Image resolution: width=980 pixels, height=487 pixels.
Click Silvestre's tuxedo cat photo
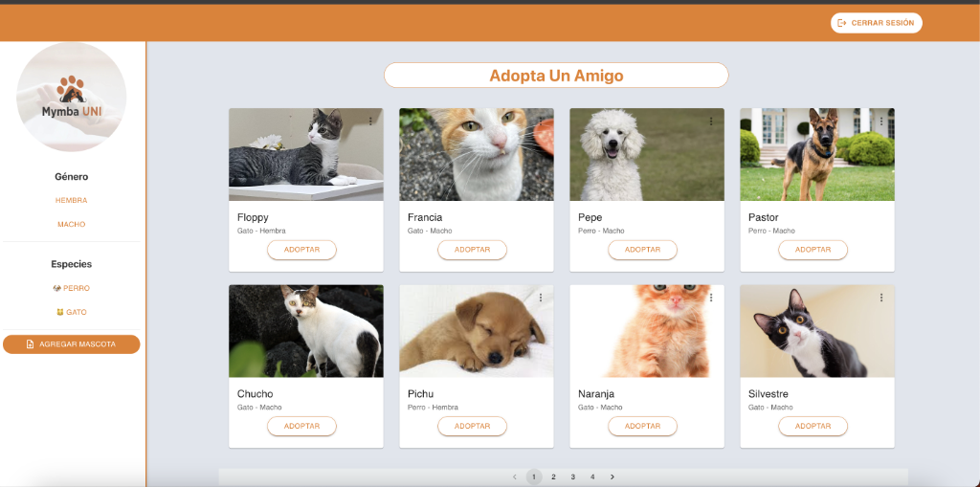click(817, 331)
